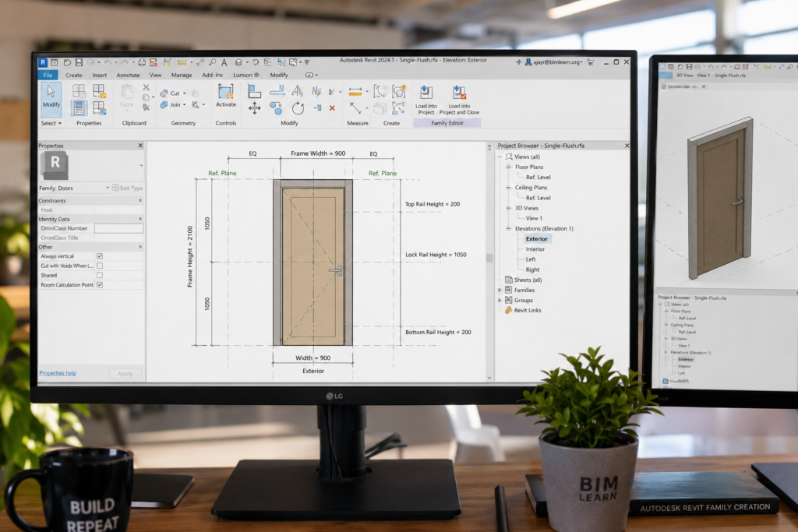Open the type selector dropdown arrow in Properties
This screenshot has height=532, width=798.
click(x=141, y=165)
